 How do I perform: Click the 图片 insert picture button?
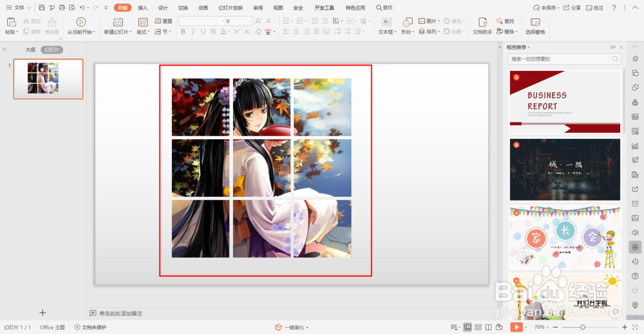pos(429,21)
